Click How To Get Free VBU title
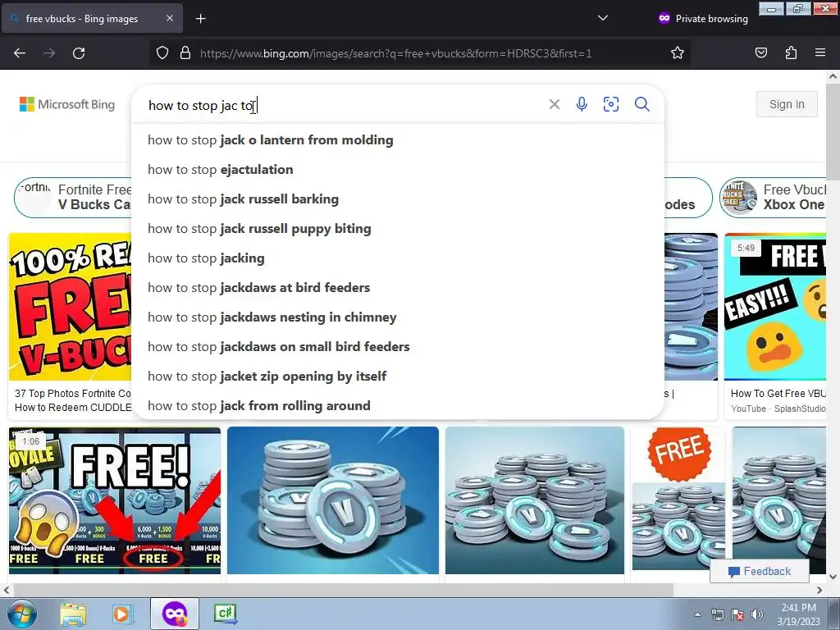Screen dimensions: 840x630 (778, 393)
